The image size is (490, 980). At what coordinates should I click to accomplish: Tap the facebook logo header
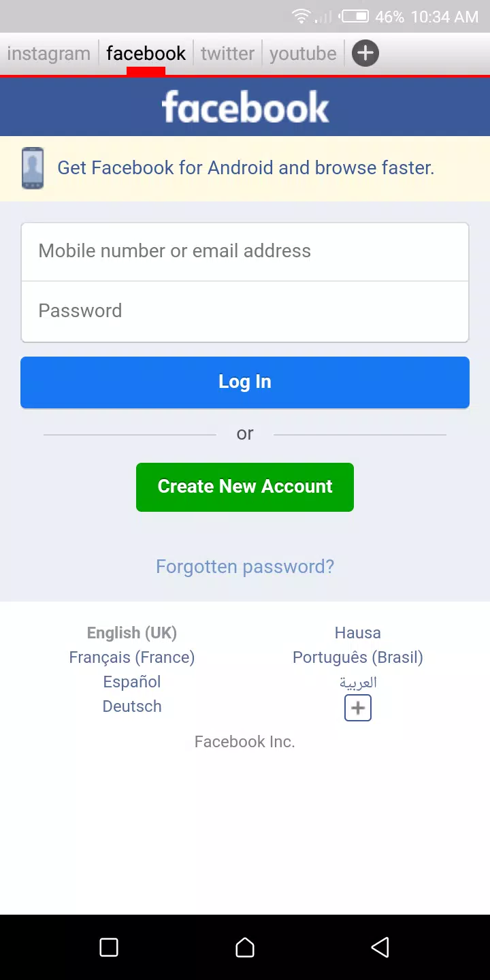pos(245,108)
